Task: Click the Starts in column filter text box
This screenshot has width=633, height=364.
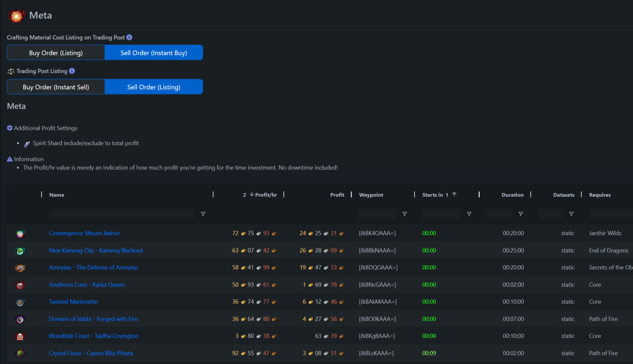Action: (441, 214)
